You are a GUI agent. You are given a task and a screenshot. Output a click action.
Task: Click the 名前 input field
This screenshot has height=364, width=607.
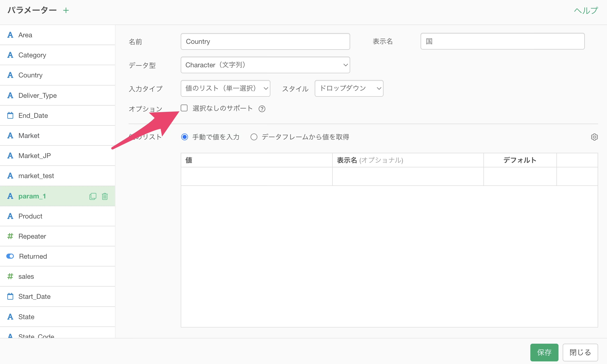pos(265,41)
